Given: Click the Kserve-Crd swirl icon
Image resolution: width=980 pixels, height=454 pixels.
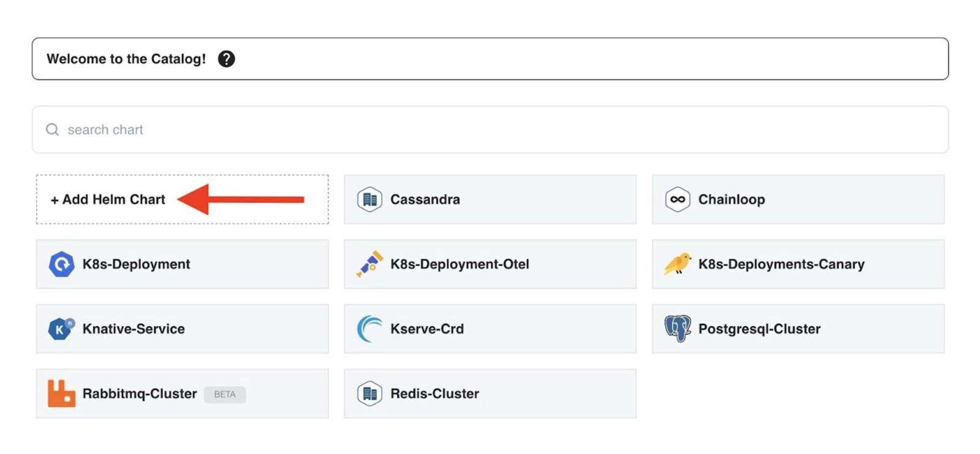Looking at the screenshot, I should coord(369,329).
